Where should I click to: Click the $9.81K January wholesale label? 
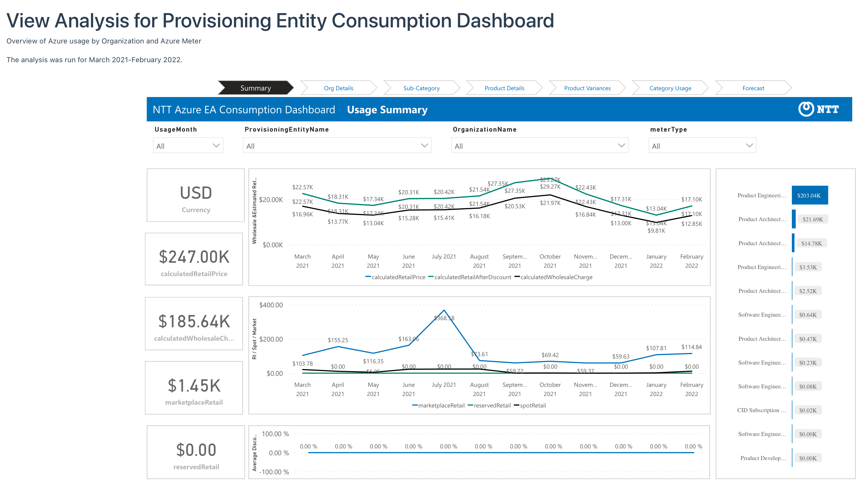(656, 231)
